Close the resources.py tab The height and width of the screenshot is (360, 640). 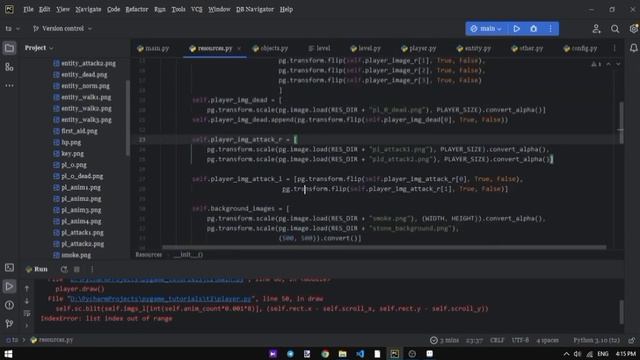point(239,48)
